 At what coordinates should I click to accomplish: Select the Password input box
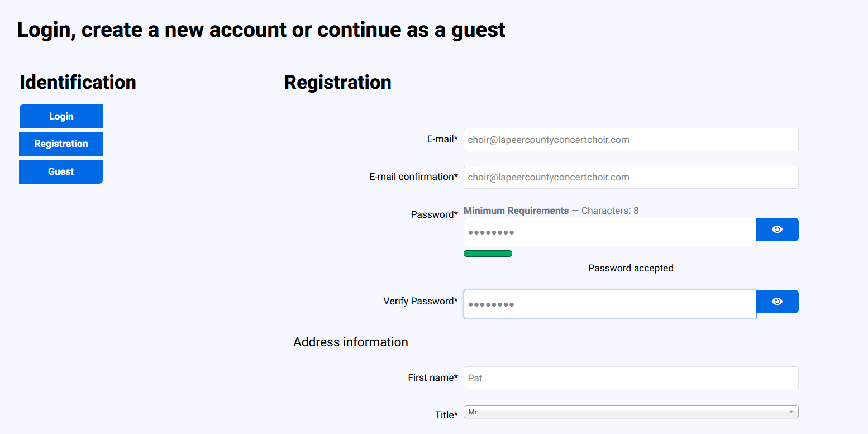pyautogui.click(x=609, y=232)
